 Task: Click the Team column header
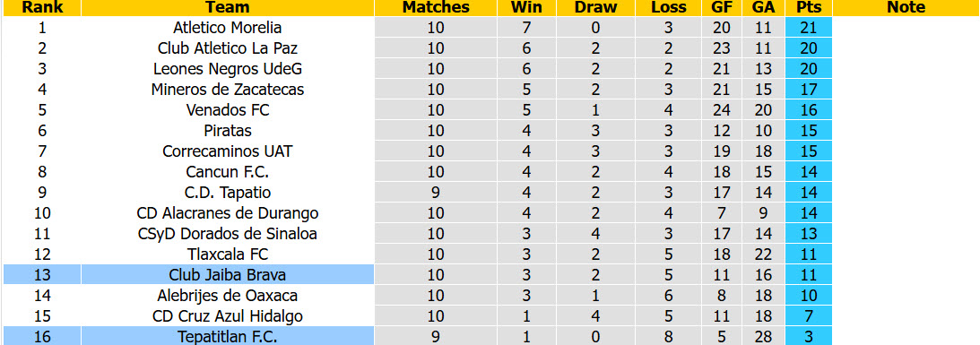[x=228, y=7]
